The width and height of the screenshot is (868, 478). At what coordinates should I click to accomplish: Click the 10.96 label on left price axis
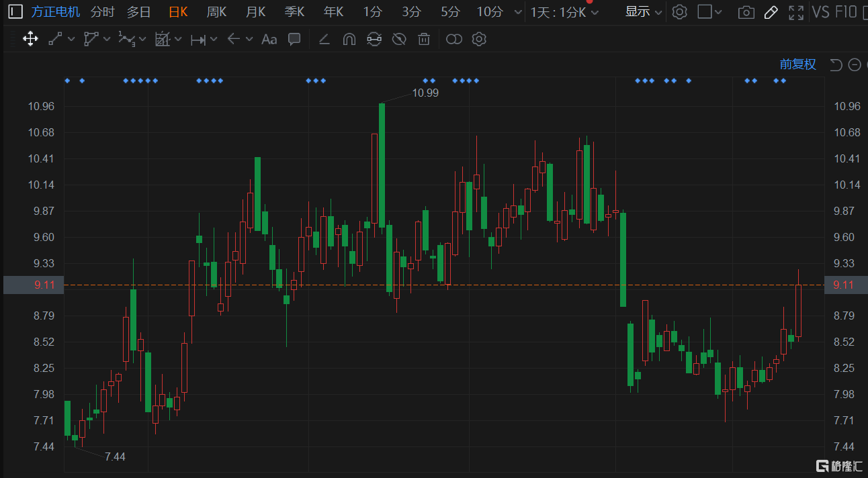pos(40,106)
